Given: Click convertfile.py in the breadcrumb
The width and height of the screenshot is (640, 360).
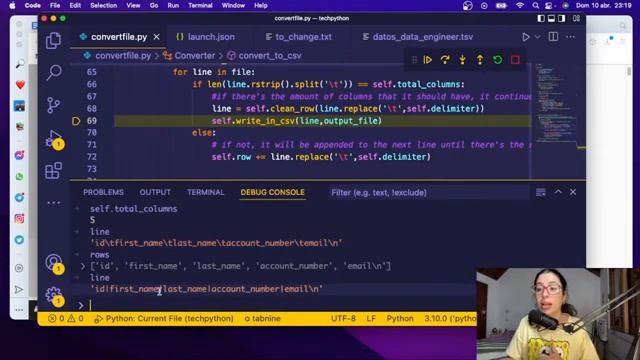Looking at the screenshot, I should coord(123,56).
